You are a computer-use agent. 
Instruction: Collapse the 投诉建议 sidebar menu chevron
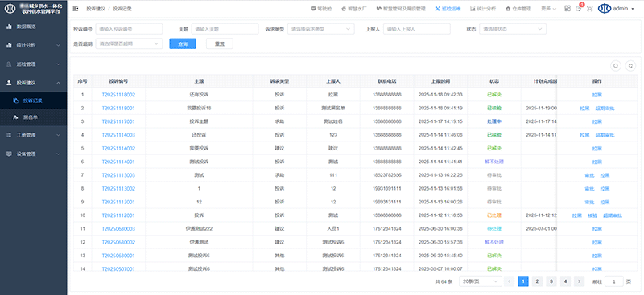pyautogui.click(x=58, y=83)
